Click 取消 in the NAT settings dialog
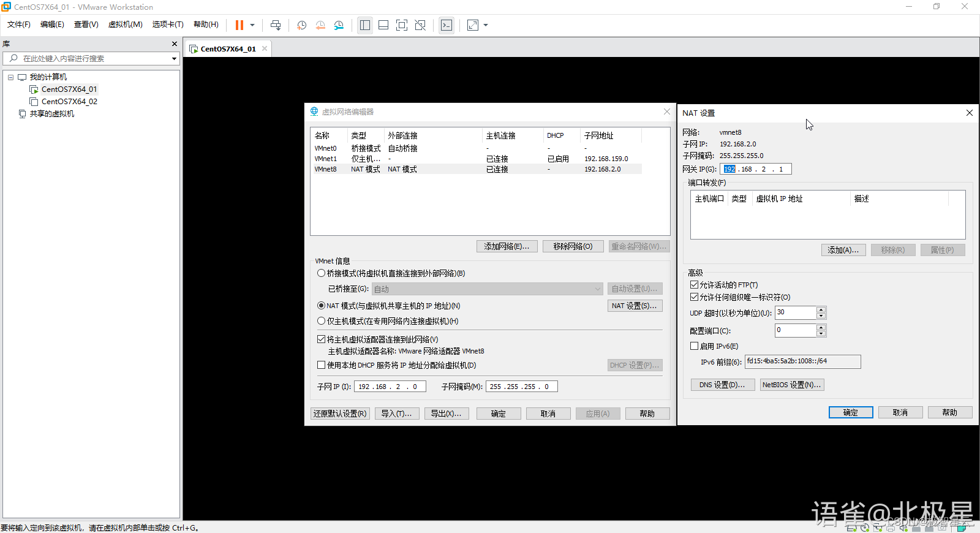 900,412
